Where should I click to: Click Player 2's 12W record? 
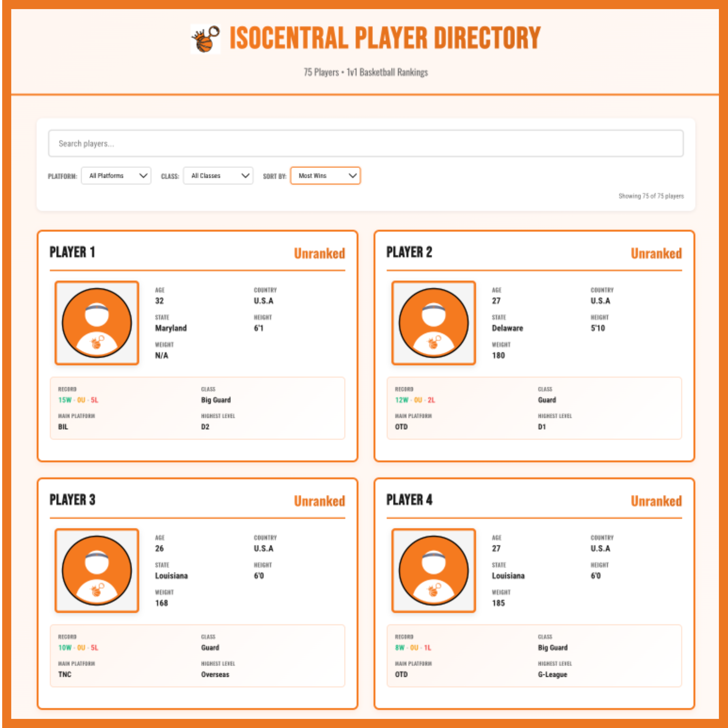tap(402, 400)
